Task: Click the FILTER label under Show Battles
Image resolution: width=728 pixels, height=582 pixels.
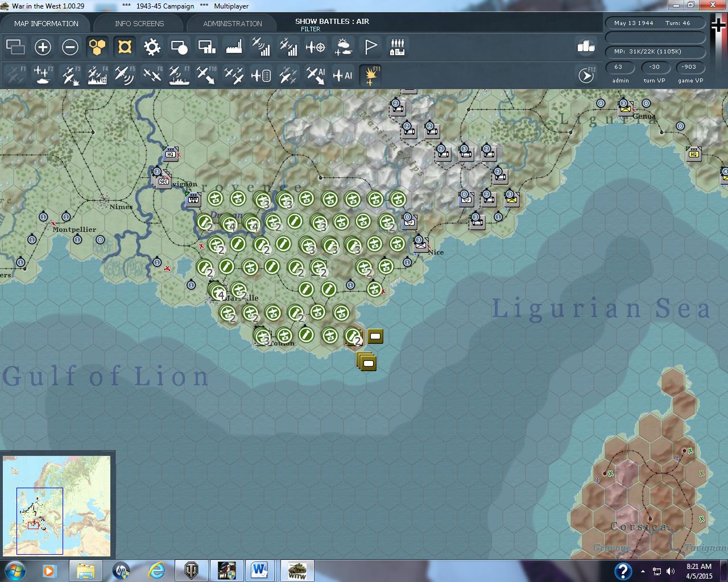Action: (x=311, y=29)
